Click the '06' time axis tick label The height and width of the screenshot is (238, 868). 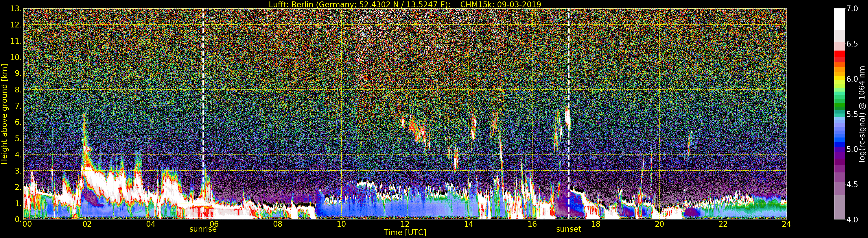[214, 224]
